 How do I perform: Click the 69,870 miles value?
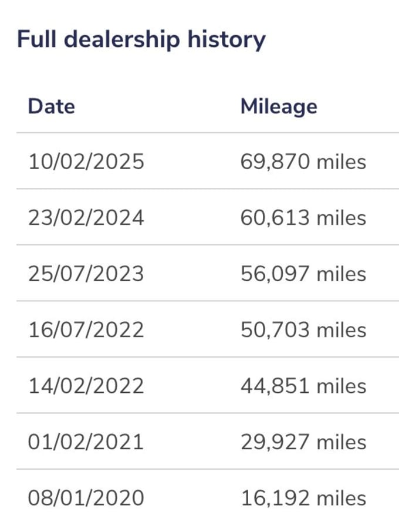(x=303, y=161)
